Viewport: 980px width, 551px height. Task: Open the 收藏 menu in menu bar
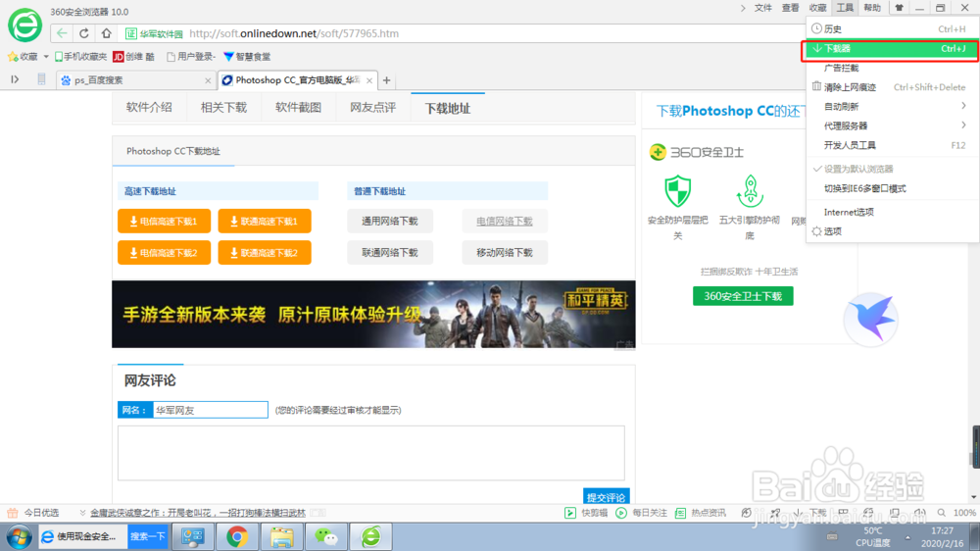tap(818, 8)
